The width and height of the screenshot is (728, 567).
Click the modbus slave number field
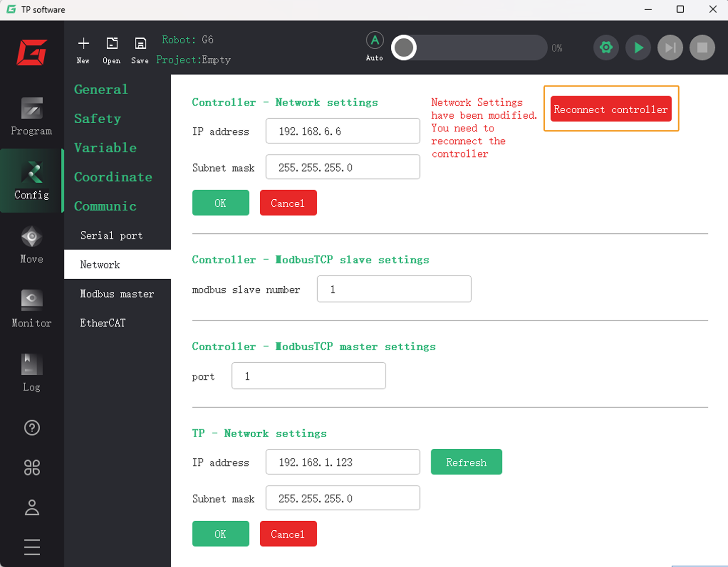click(x=394, y=289)
